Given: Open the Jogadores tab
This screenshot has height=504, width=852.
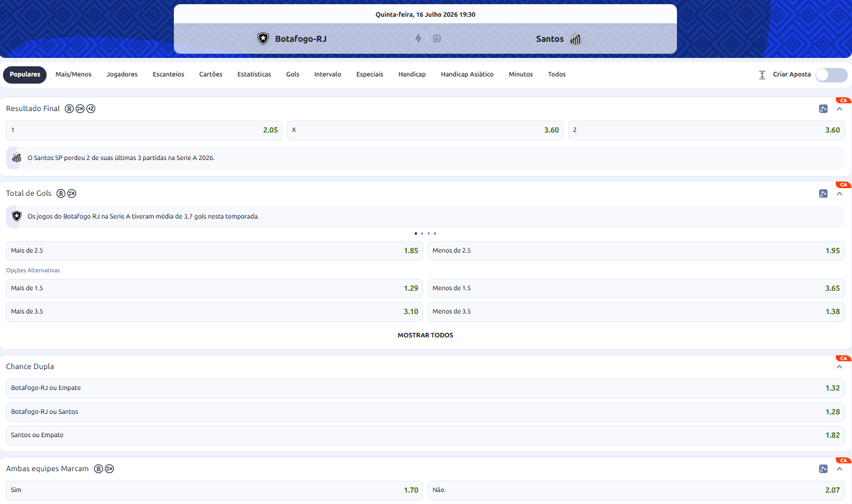Looking at the screenshot, I should click(x=122, y=75).
